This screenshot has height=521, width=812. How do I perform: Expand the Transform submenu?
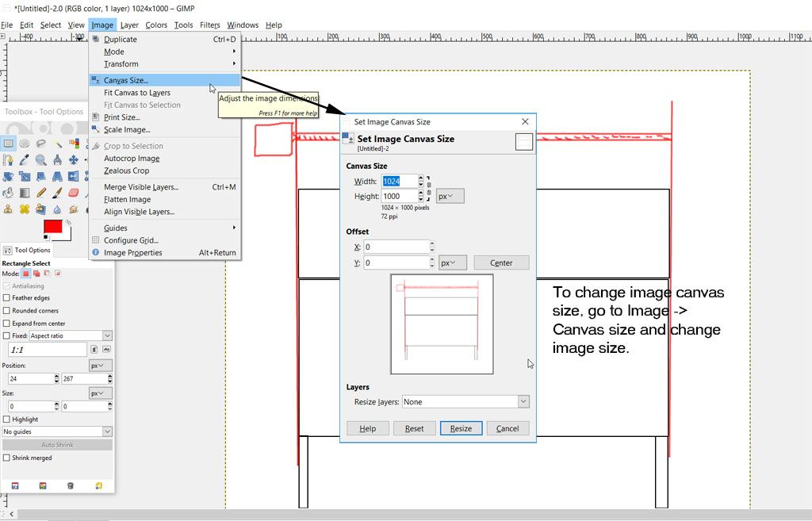[x=165, y=64]
